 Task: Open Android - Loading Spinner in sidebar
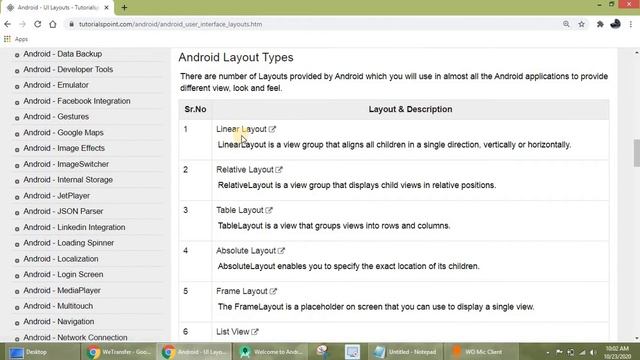[69, 243]
